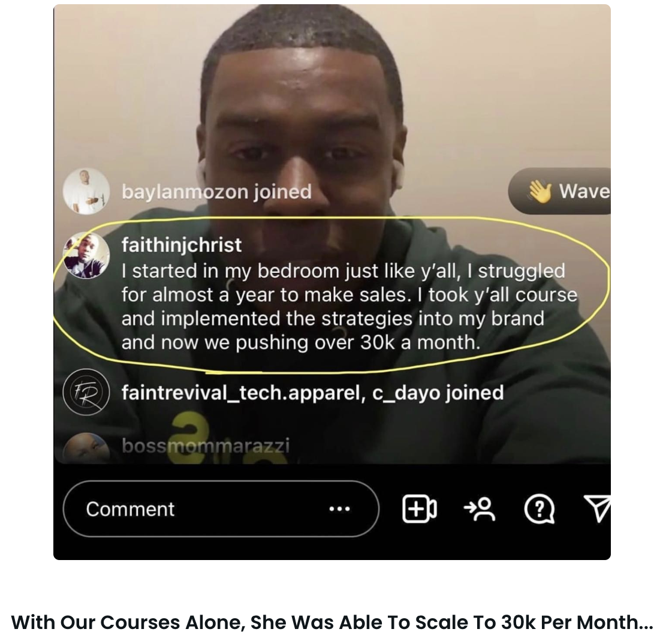Click the add video icon
Viewport: 669px width, 644px height.
tap(420, 508)
